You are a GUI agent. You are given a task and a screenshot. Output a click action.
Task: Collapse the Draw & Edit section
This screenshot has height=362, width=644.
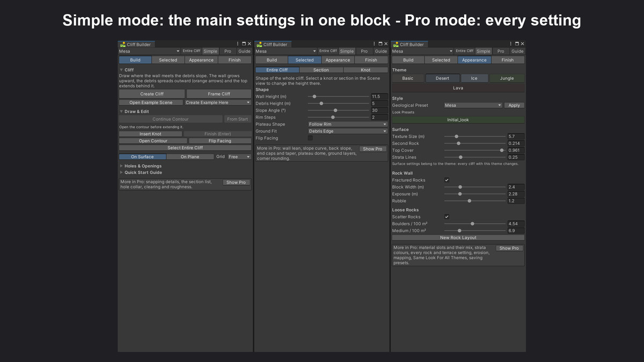[x=121, y=112]
